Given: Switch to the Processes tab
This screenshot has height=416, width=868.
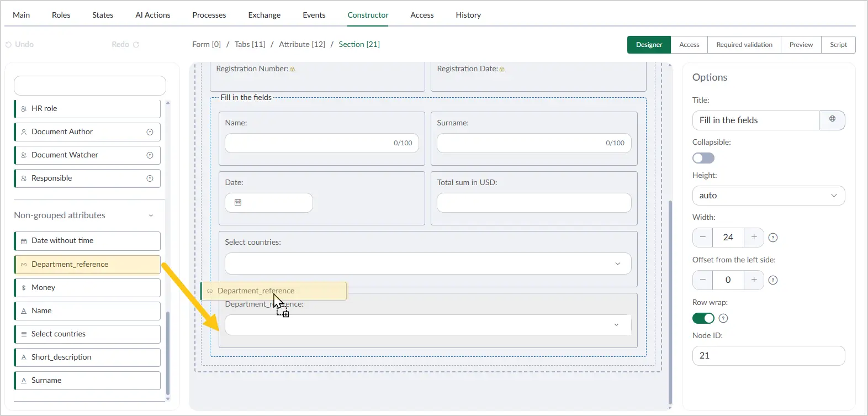Looking at the screenshot, I should coord(209,15).
